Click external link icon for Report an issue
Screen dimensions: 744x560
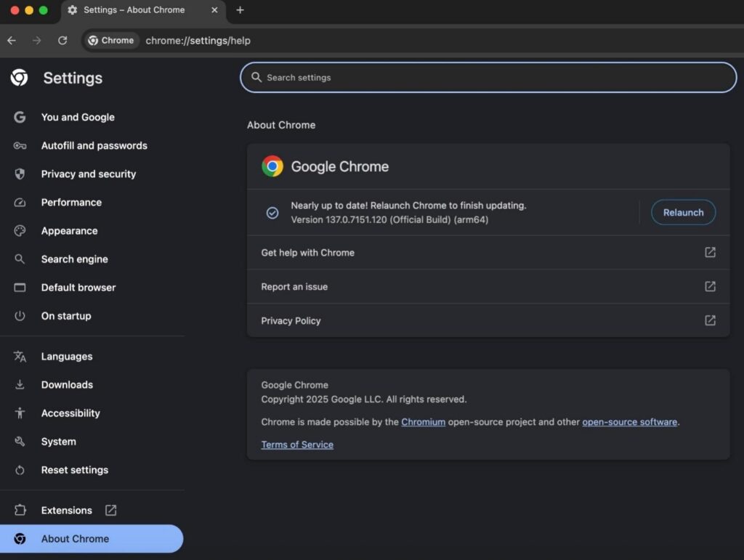[710, 286]
